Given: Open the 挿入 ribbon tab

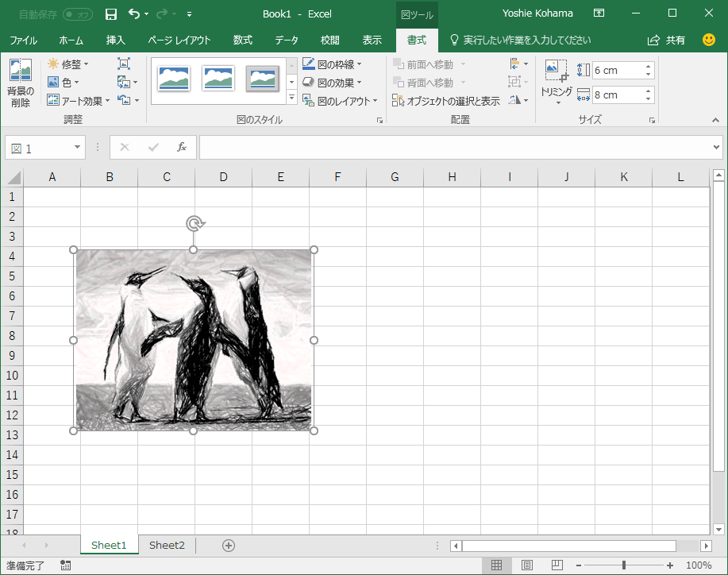Looking at the screenshot, I should click(116, 40).
